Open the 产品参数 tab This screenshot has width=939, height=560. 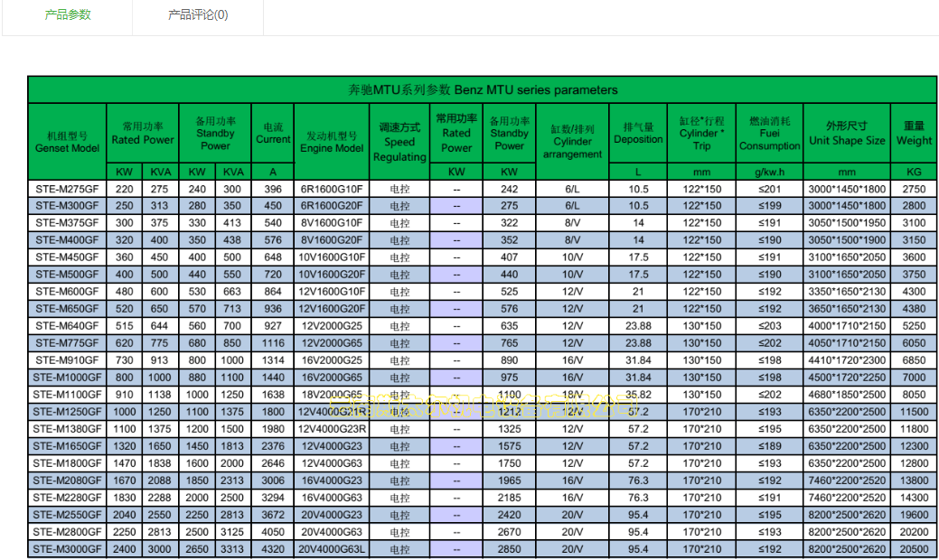pyautogui.click(x=68, y=14)
